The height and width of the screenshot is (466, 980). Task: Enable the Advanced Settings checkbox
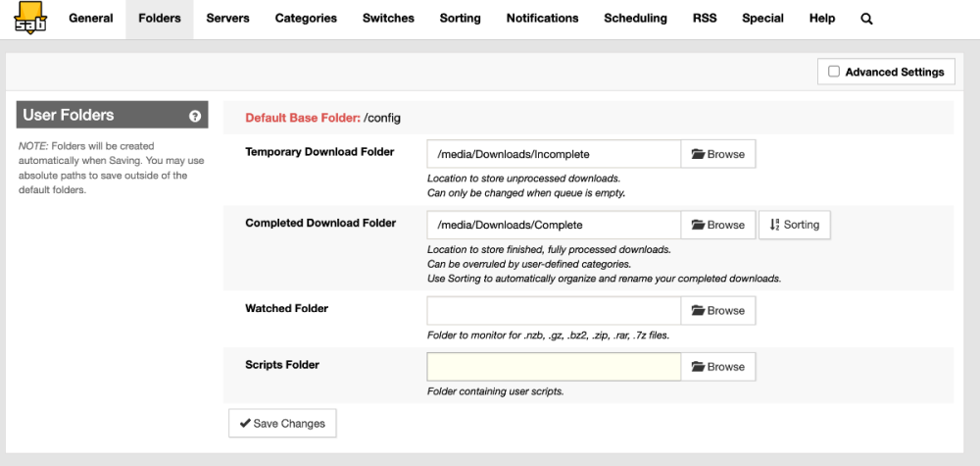pos(834,72)
